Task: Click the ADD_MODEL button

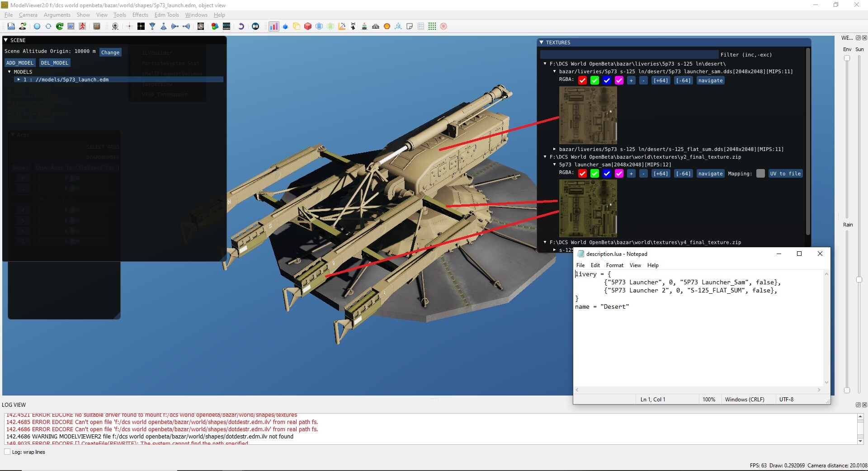Action: click(20, 63)
